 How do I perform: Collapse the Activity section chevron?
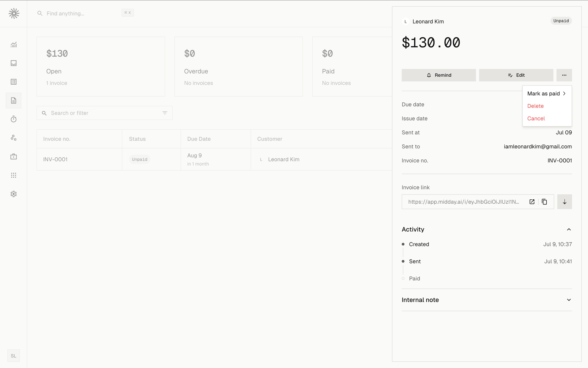[569, 229]
